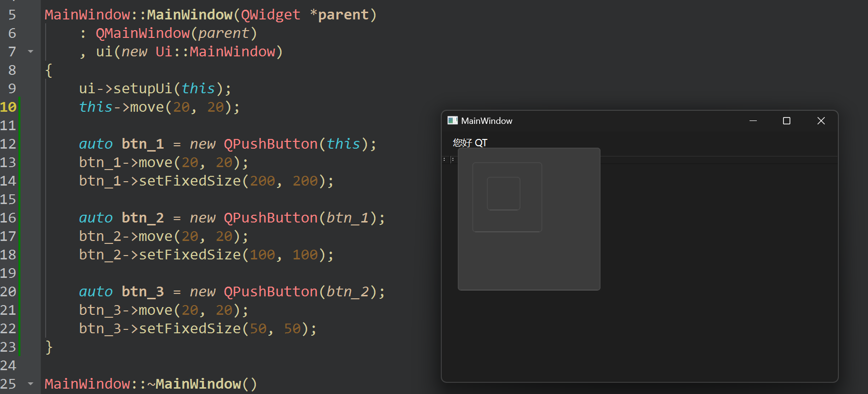Close the MainWindow preview window
868x394 pixels.
(821, 120)
